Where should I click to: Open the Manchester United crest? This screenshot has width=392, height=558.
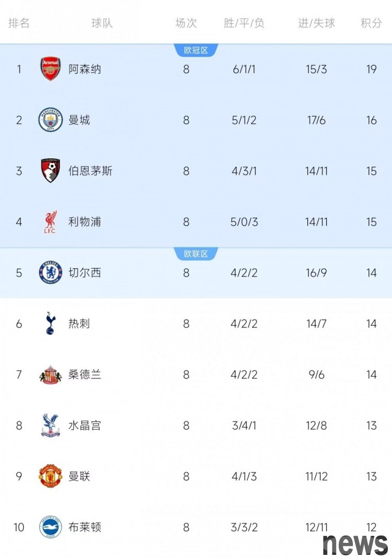[51, 476]
